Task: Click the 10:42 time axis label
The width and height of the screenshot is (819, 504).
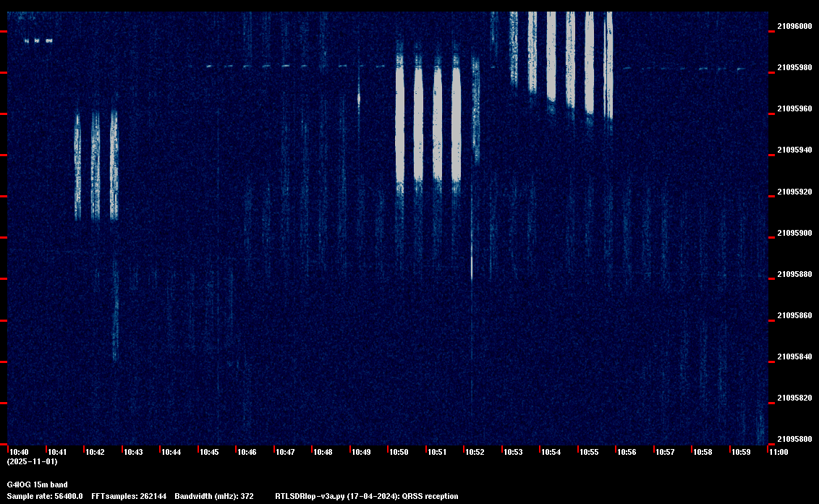Action: (95, 452)
